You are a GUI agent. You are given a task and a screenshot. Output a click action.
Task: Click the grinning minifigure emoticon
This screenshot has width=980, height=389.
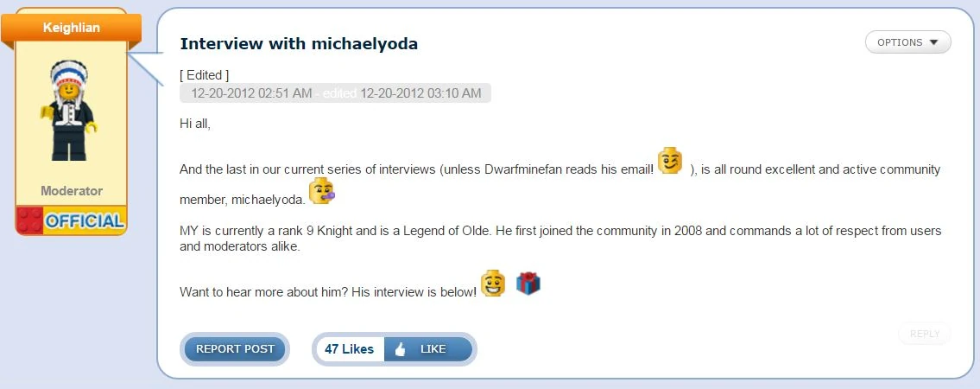pos(493,284)
